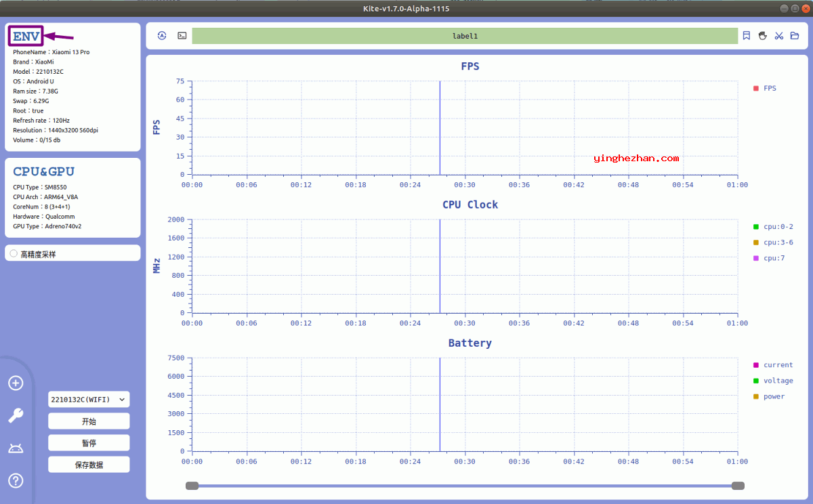This screenshot has height=504, width=813.
Task: Click the CPU&GPU panel heading
Action: 44,171
